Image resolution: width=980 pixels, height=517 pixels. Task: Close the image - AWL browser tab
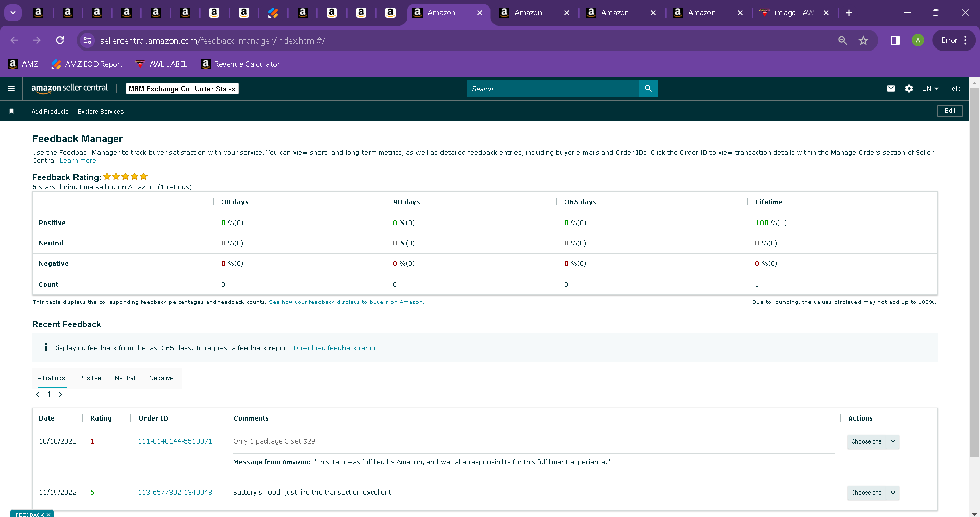pos(826,13)
